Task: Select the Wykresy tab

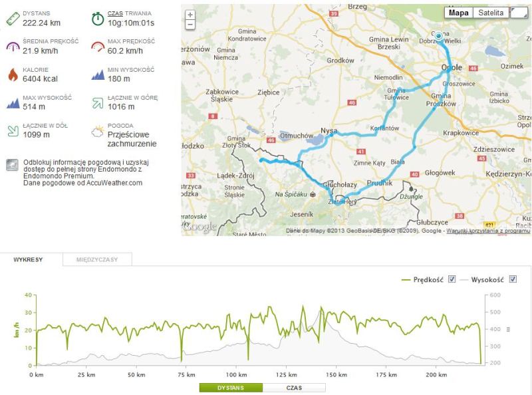Action: coord(29,259)
